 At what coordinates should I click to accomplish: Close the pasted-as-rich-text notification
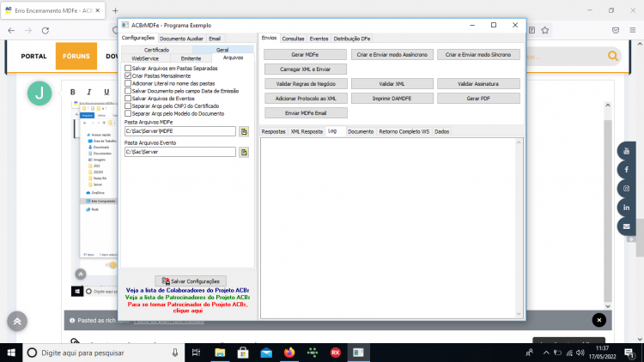click(598, 320)
